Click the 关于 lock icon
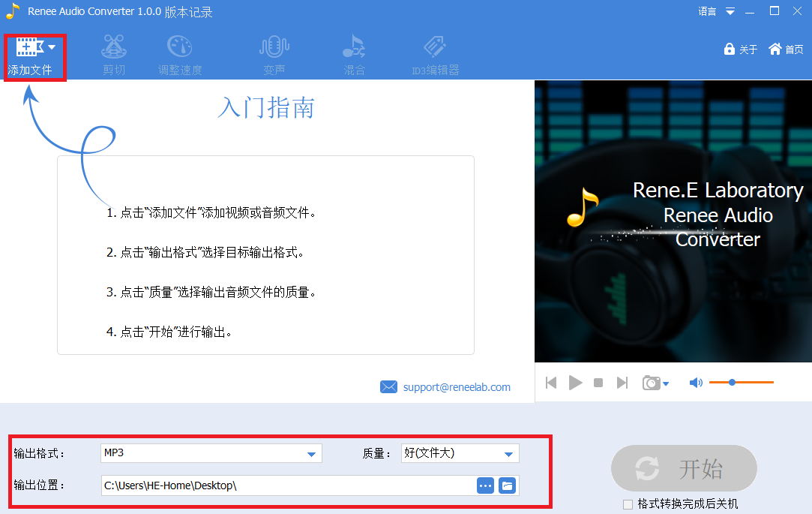The image size is (812, 514). coord(729,50)
